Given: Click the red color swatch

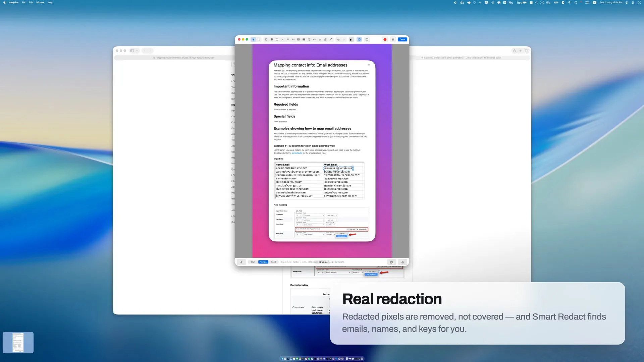Looking at the screenshot, I should (385, 40).
